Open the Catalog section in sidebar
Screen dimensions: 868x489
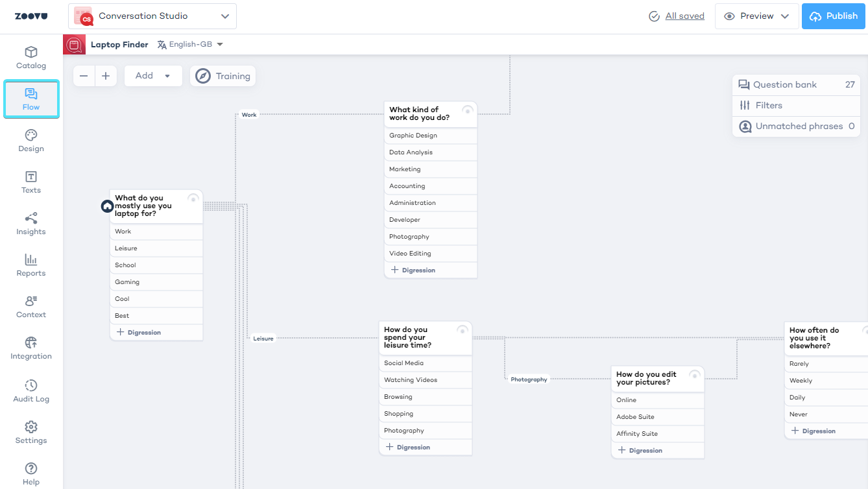tap(31, 58)
